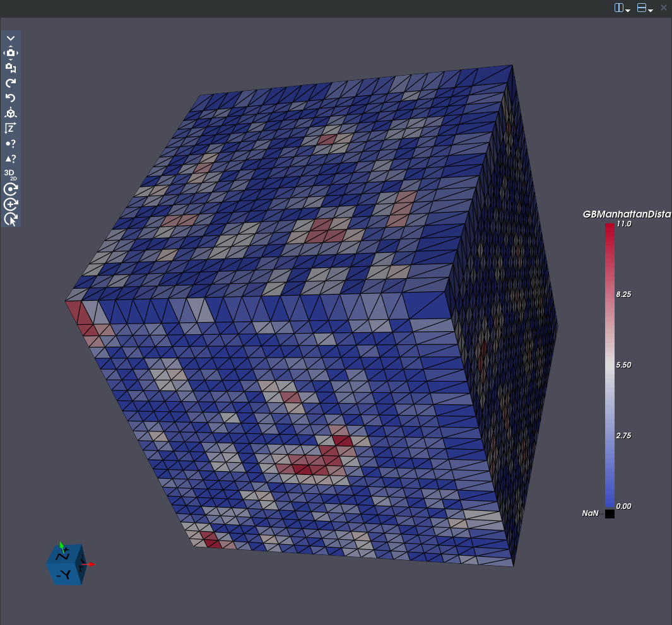Click the copy camera settings icon
Viewport: 672px width, 625px height.
pos(11,68)
